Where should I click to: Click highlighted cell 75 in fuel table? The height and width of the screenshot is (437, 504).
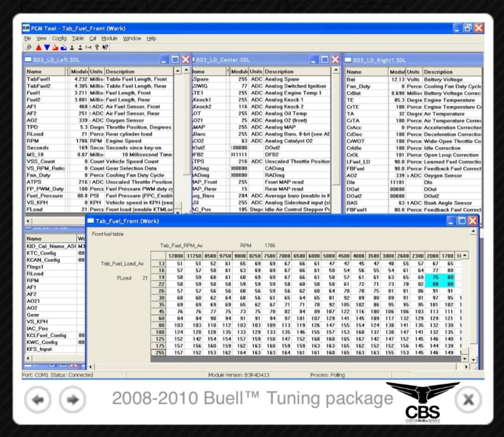pos(432,277)
